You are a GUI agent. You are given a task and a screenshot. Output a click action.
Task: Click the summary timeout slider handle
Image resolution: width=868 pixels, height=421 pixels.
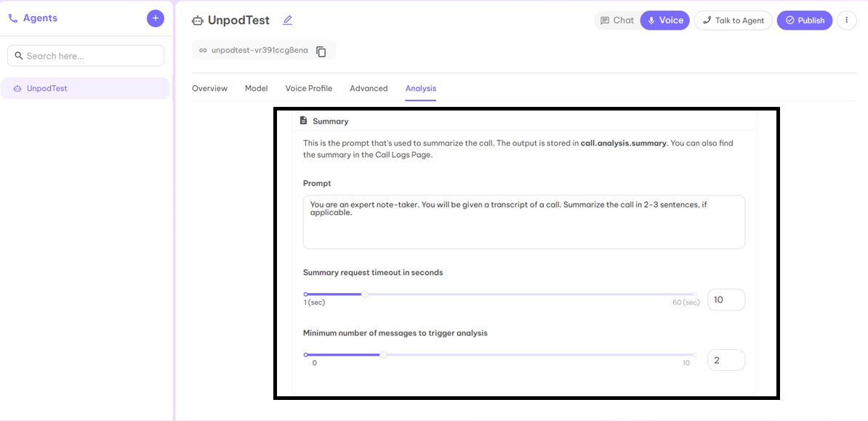[364, 294]
